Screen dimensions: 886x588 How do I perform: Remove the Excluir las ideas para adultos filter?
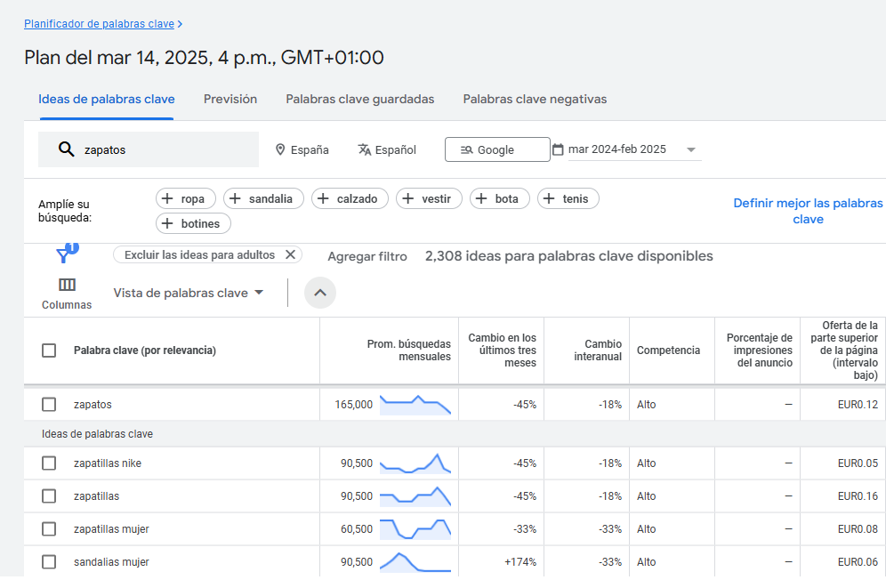coord(290,254)
